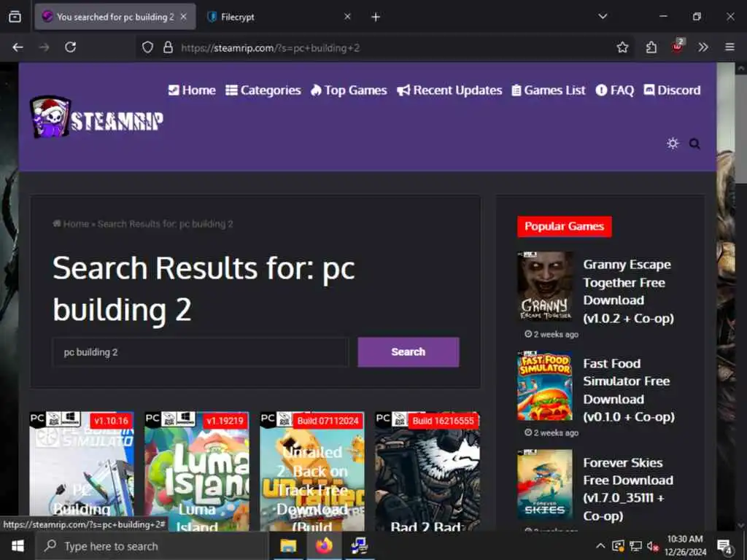Open the Bad 2 Bad game card
This screenshot has height=560, width=747.
tap(427, 472)
